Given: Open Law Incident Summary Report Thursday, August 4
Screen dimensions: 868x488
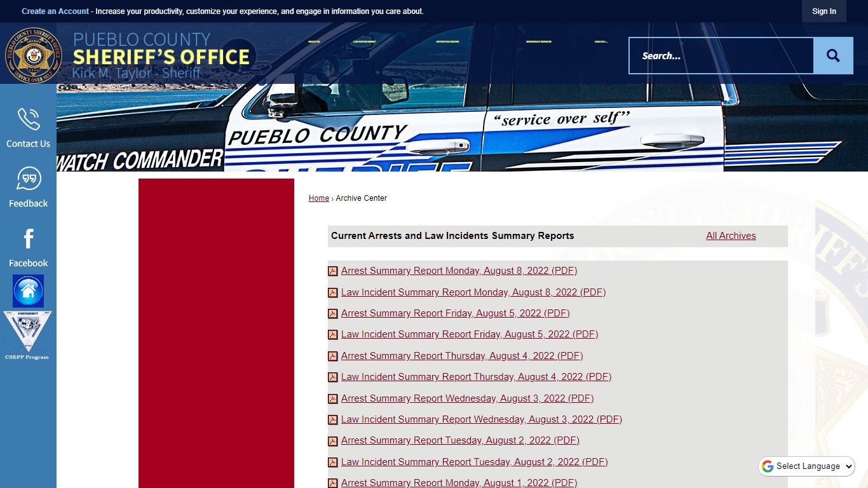Looking at the screenshot, I should [476, 377].
